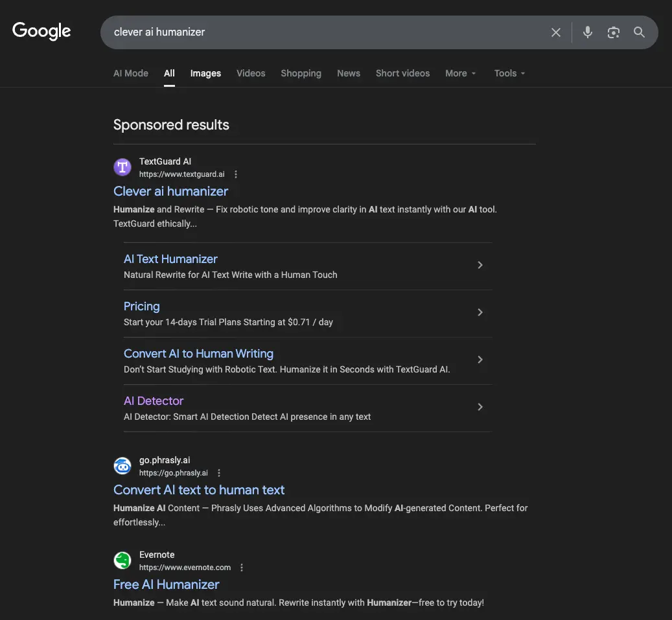Open the Tools dropdown
Image resolution: width=672 pixels, height=620 pixels.
tap(509, 73)
